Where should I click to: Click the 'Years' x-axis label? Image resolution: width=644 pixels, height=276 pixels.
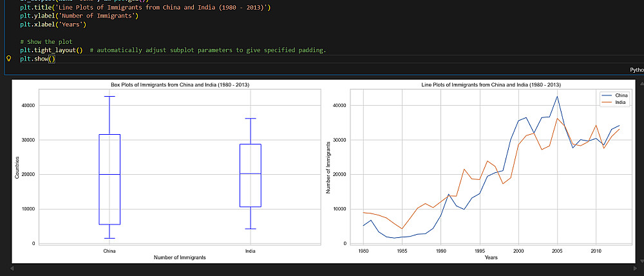click(x=491, y=257)
